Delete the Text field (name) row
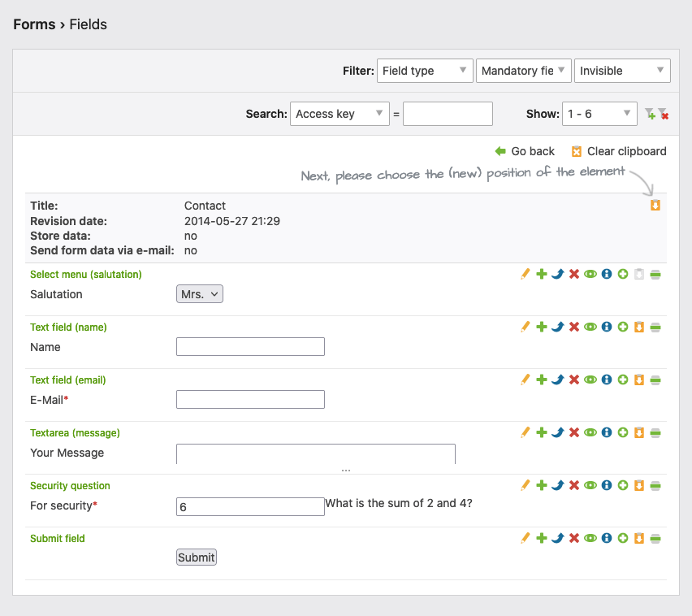 point(574,327)
